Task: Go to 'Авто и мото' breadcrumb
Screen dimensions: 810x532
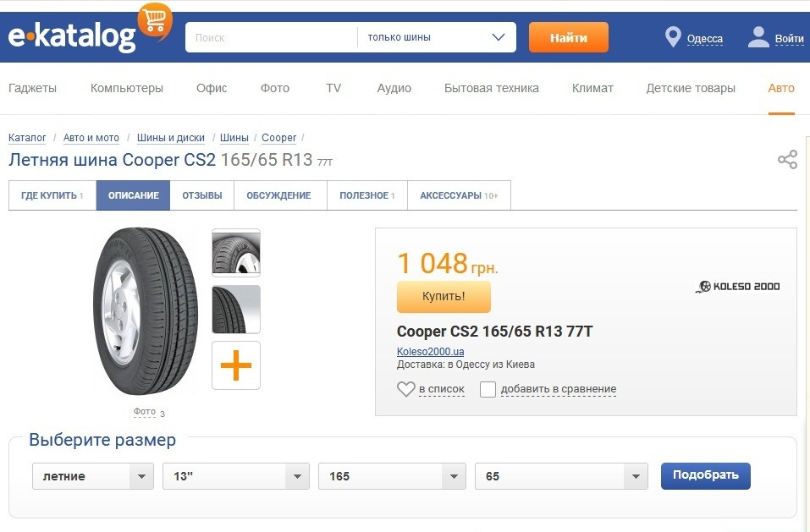Action: click(x=91, y=138)
